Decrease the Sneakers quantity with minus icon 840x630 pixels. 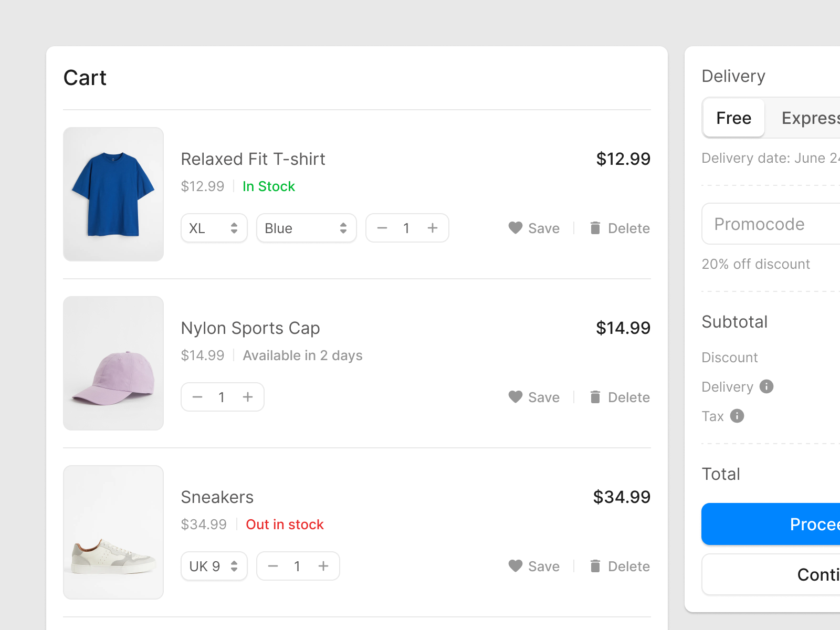pos(272,566)
